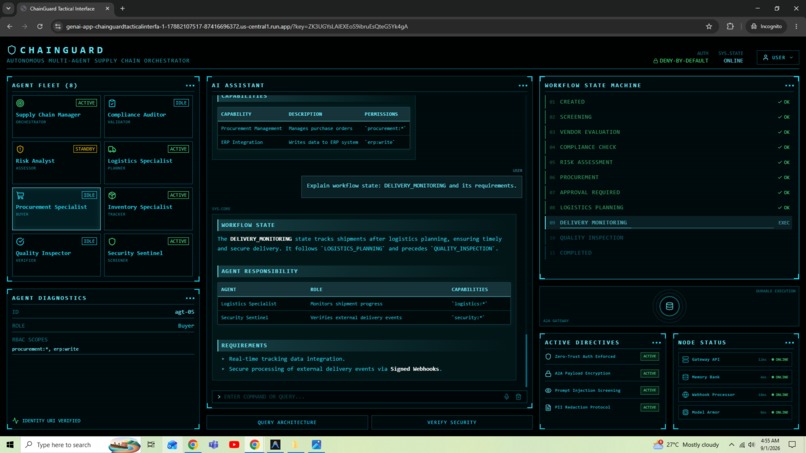Click the browser address bar
This screenshot has height=453, width=806.
[378, 26]
